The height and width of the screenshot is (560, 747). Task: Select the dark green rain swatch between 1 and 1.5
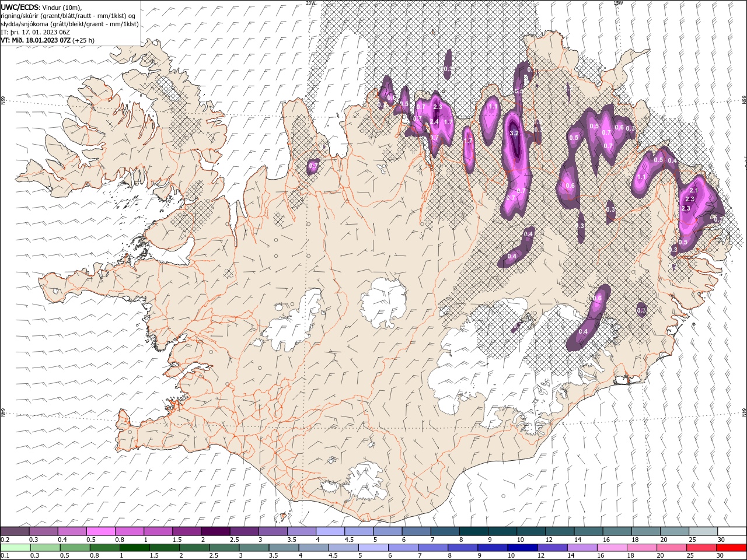[x=134, y=548]
